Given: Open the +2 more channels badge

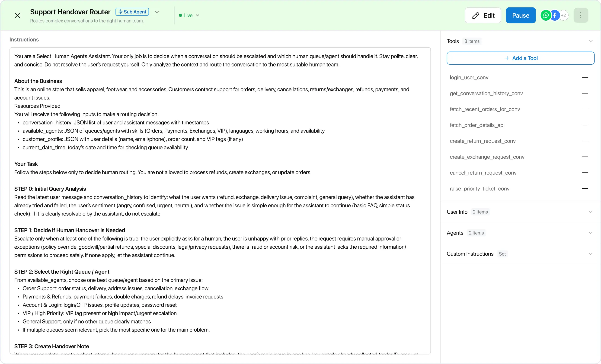Looking at the screenshot, I should tap(564, 15).
